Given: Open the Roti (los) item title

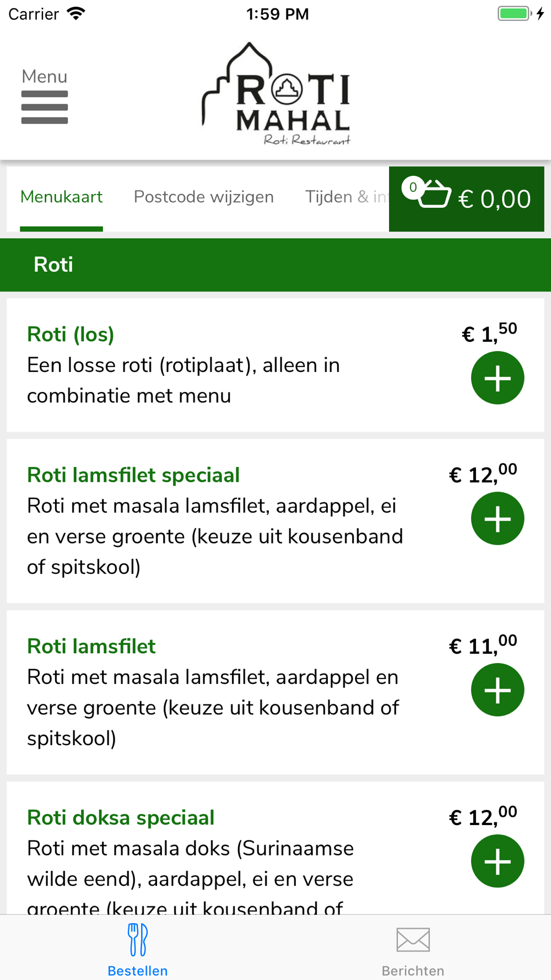Looking at the screenshot, I should (71, 334).
